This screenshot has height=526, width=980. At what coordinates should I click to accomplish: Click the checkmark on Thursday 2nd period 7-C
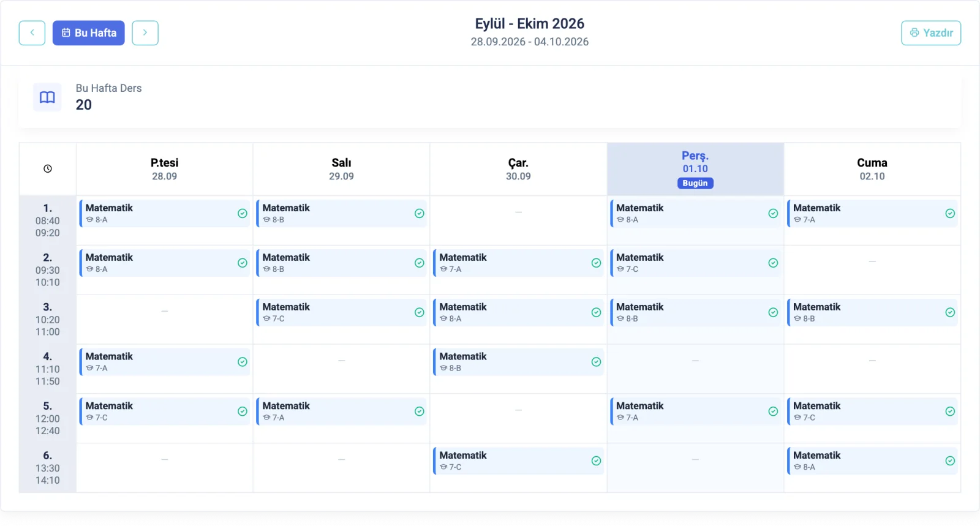(773, 263)
